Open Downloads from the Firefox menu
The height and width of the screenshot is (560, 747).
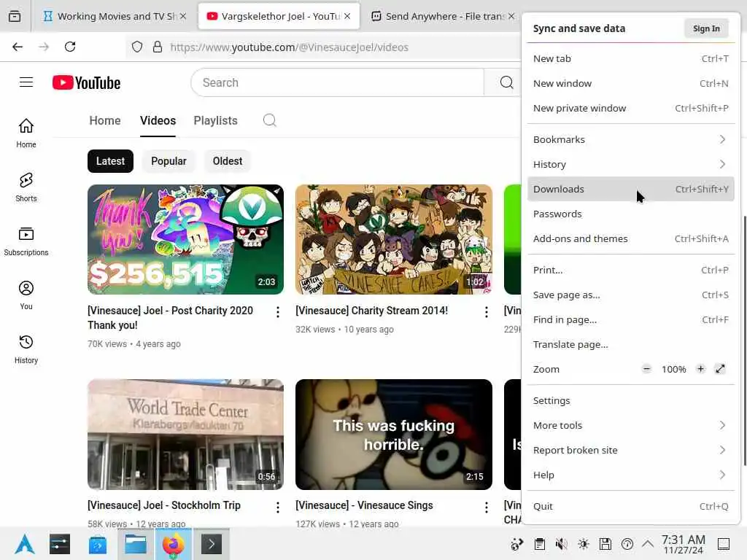630,189
